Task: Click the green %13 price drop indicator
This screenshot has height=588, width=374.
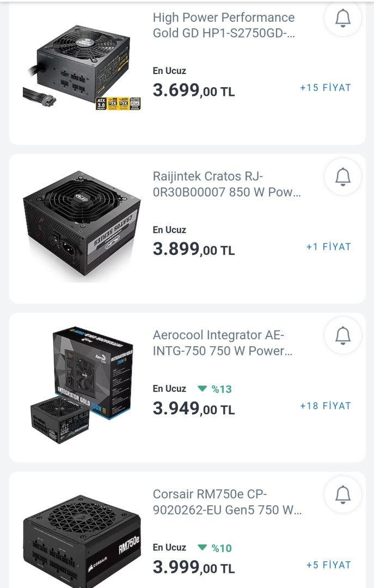Action: (x=215, y=389)
